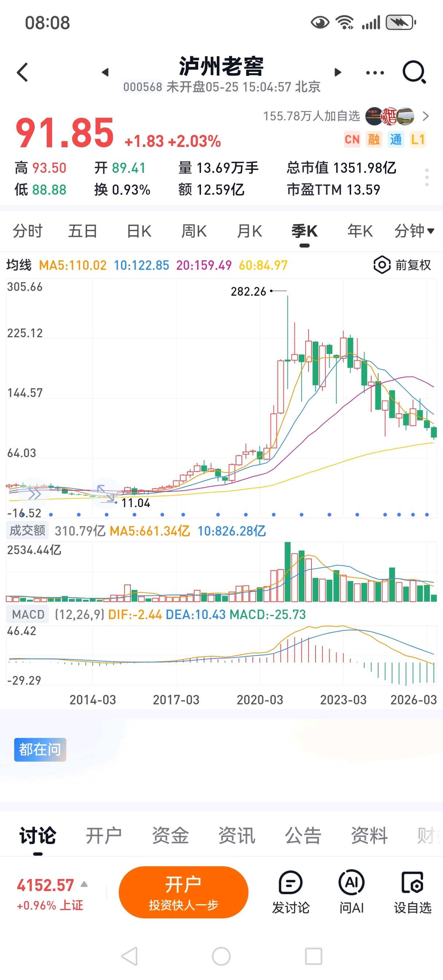Tap the 都在问 label
The height and width of the screenshot is (980, 443).
coord(40,750)
